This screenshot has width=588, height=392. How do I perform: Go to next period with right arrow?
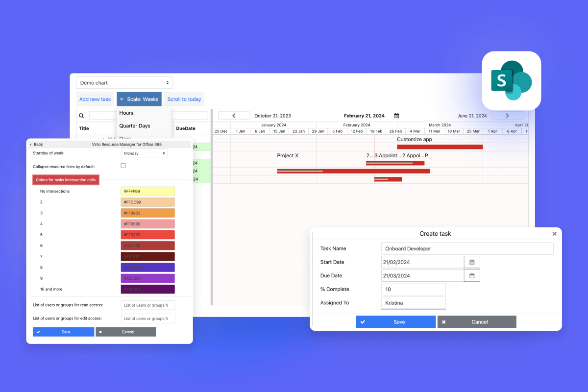(507, 116)
